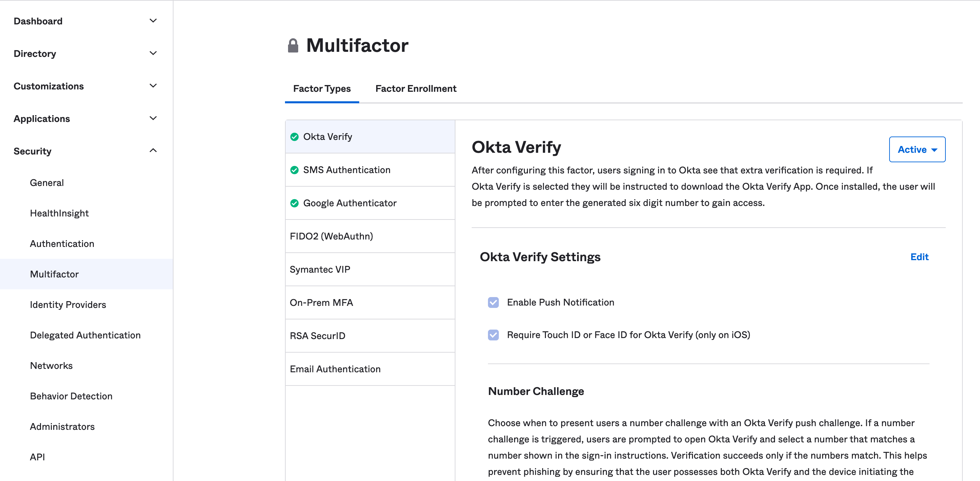Switch to the Factor Enrollment tab
Screen dimensions: 980x481
pyautogui.click(x=415, y=89)
